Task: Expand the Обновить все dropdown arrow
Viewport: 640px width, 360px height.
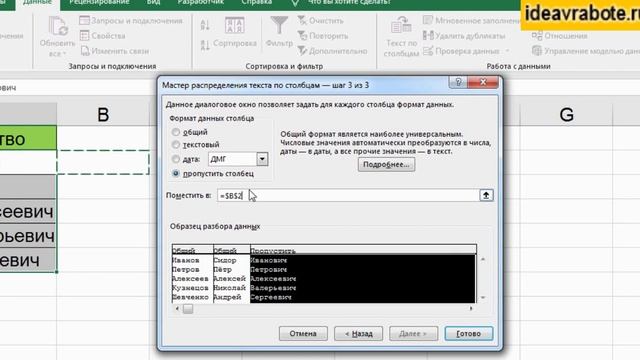Action: click(x=64, y=54)
